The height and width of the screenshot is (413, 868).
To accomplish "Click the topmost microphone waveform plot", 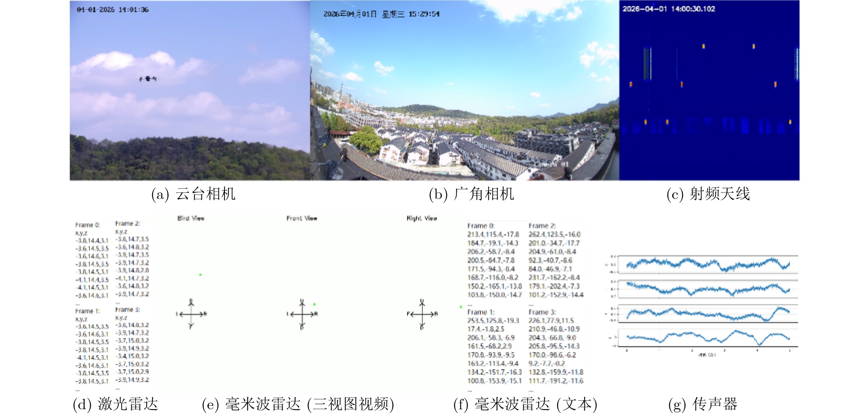I will coord(708,264).
